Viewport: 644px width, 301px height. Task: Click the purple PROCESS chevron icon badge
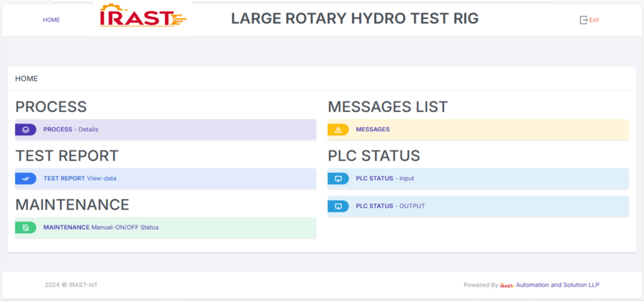(x=25, y=130)
